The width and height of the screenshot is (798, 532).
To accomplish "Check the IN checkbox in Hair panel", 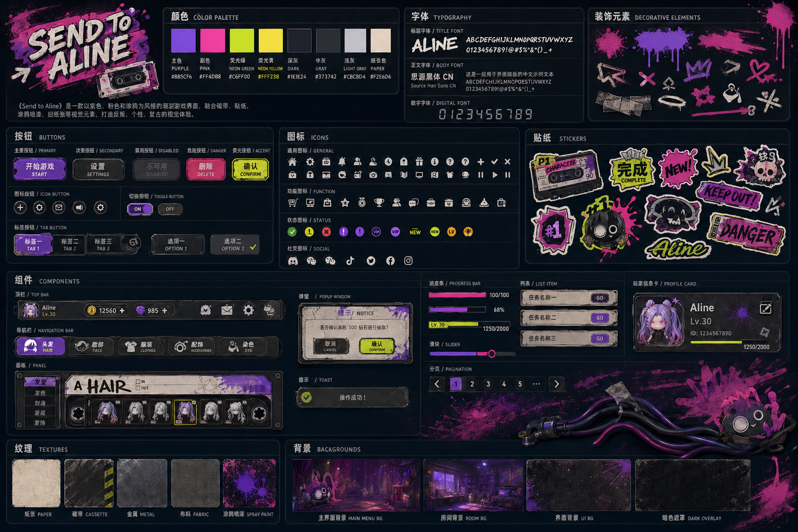I will point(138,381).
